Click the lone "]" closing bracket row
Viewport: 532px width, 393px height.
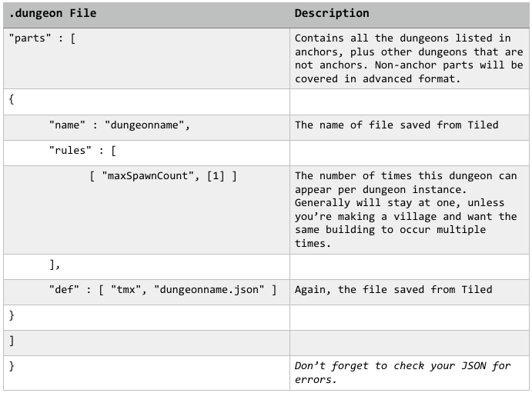click(x=12, y=340)
